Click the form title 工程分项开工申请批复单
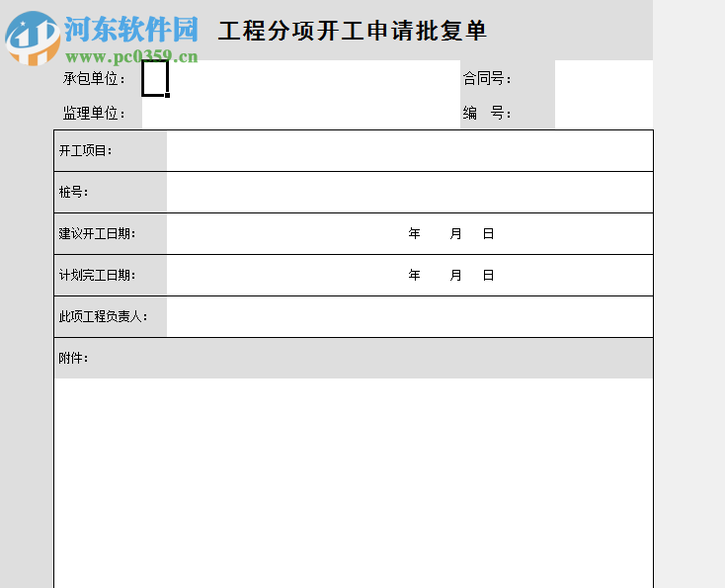The width and height of the screenshot is (725, 588). (352, 31)
